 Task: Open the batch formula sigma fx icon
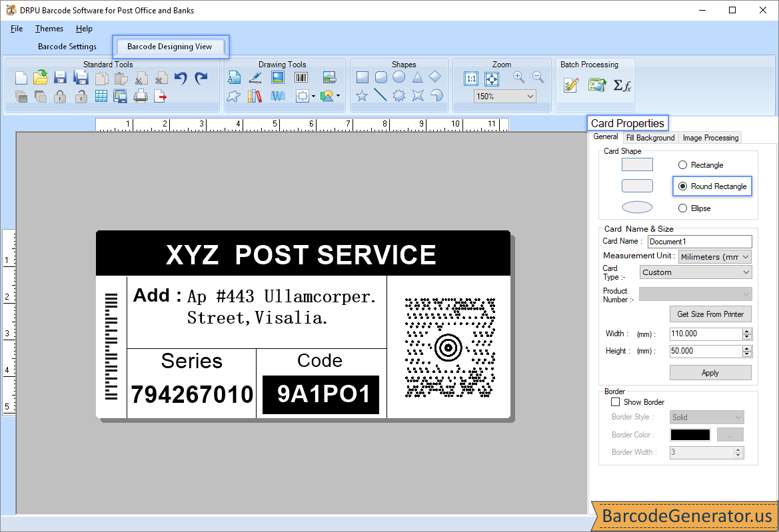point(622,85)
